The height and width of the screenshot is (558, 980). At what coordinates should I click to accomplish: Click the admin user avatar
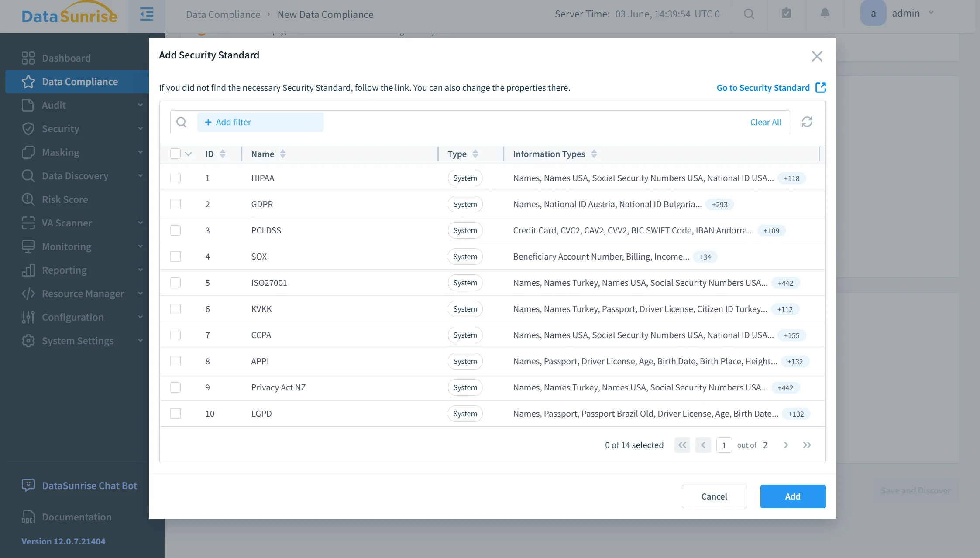(873, 13)
